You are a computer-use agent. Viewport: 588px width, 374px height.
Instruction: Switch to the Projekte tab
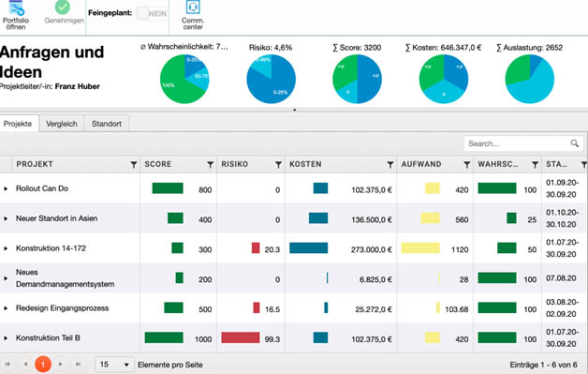[x=18, y=124]
